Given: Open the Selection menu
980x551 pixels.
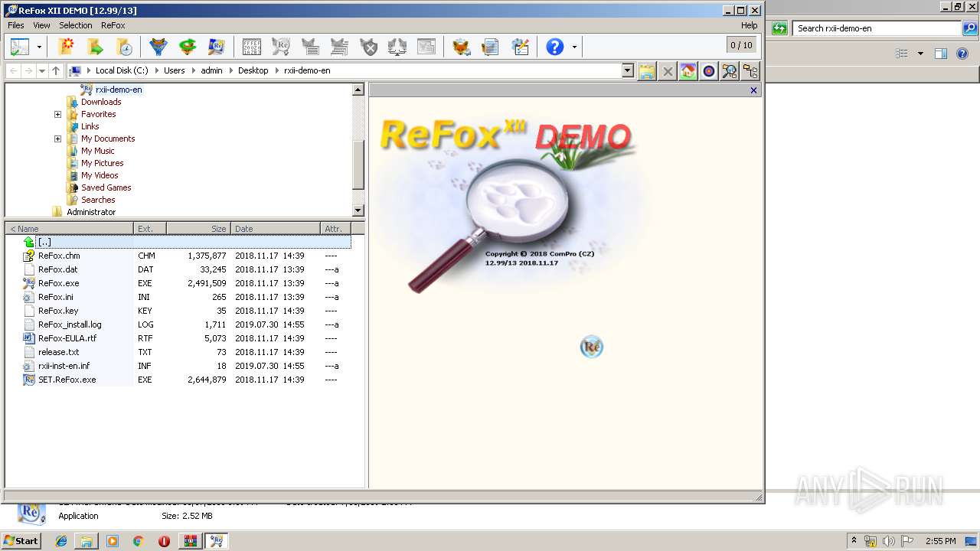Looking at the screenshot, I should pos(76,25).
